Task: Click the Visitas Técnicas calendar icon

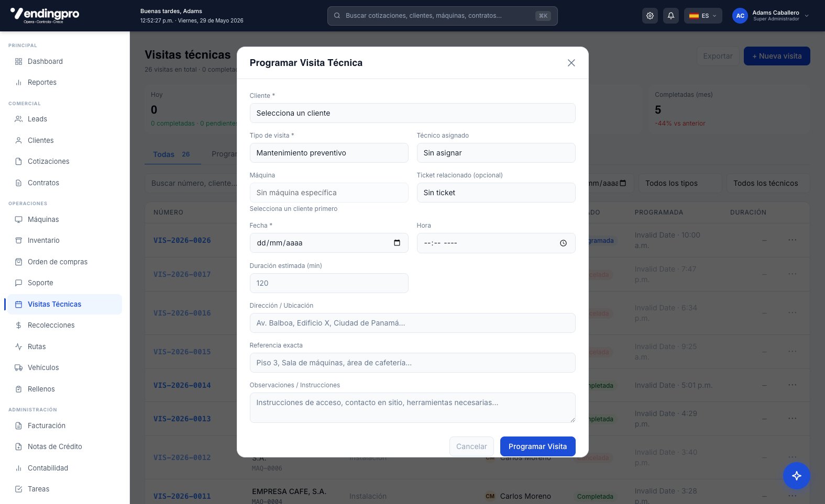Action: pyautogui.click(x=18, y=304)
